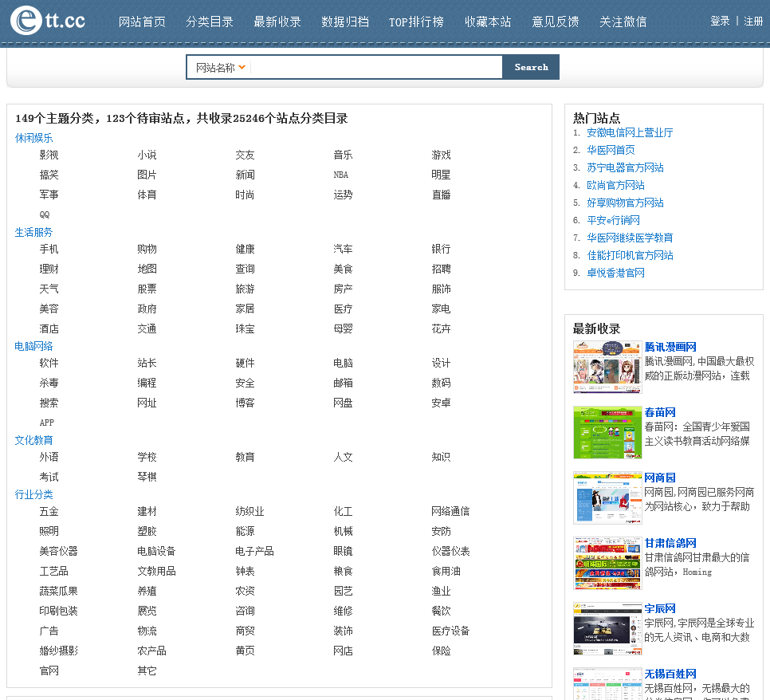
Task: Open the 外语 subcategory
Action: [x=49, y=457]
